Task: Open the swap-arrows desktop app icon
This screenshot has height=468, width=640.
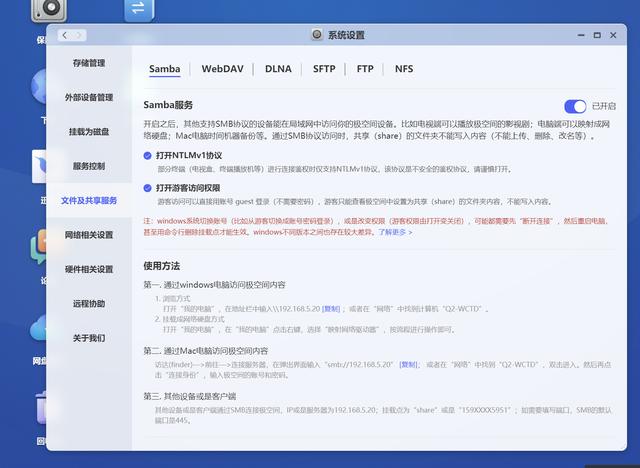Action: point(139,9)
